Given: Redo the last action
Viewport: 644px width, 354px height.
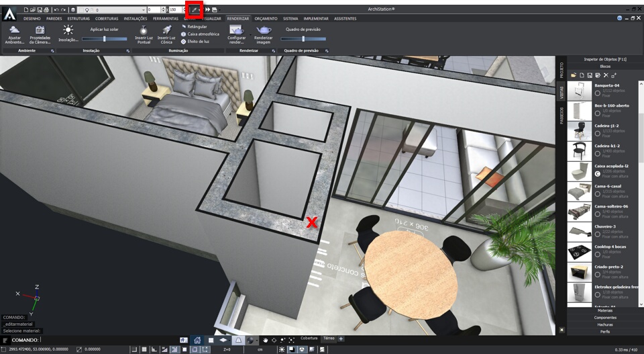Looking at the screenshot, I should tap(63, 9).
